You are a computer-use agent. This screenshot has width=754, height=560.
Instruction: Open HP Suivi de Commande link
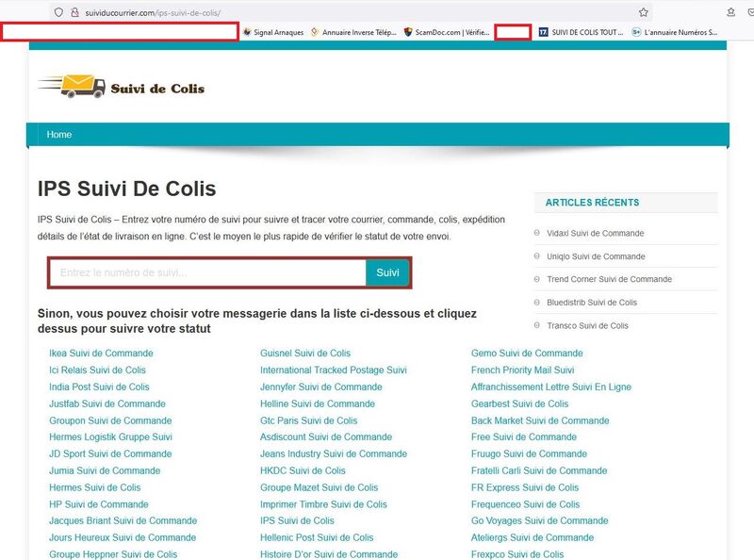[99, 504]
